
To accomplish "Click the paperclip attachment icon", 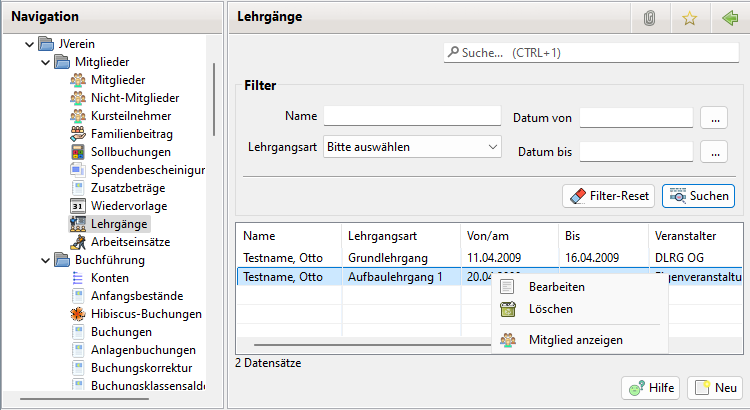I will pos(649,17).
